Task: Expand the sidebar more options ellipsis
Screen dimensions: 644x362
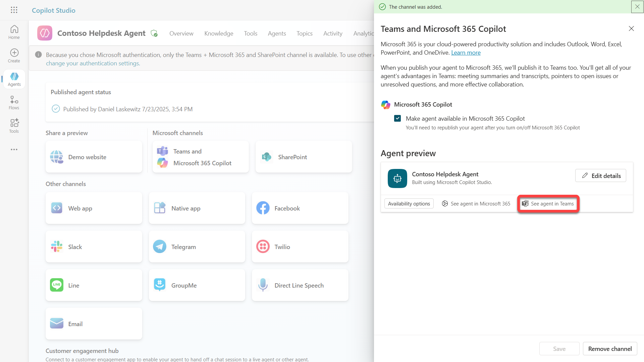Action: point(14,149)
